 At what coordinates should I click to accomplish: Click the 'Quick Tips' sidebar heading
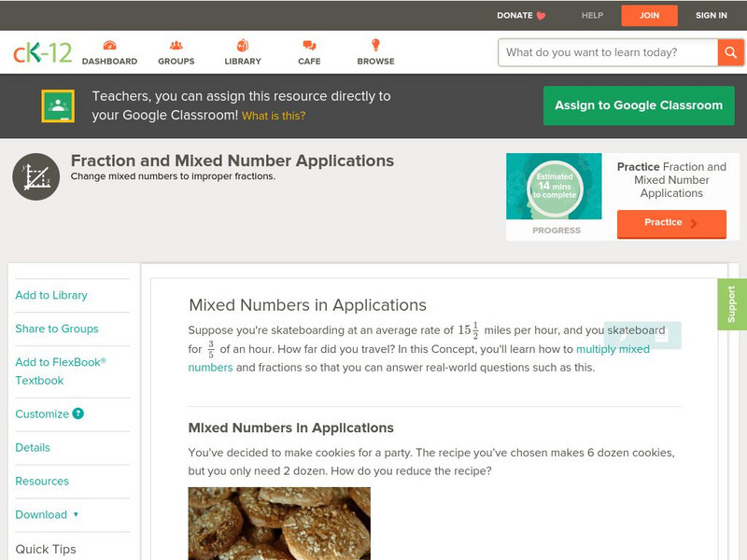(x=46, y=549)
